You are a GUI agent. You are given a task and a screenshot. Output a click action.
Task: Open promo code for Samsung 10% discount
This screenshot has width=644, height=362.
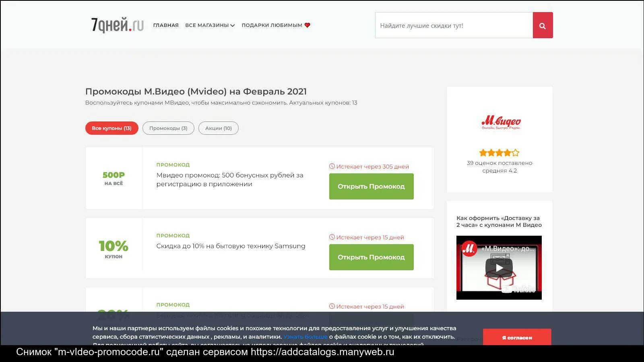(371, 257)
